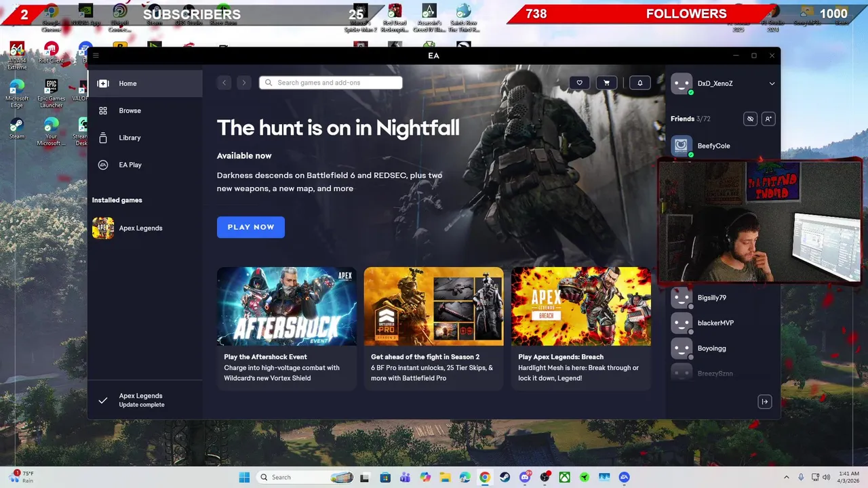Open Riot Client desktop shortcut

51,53
